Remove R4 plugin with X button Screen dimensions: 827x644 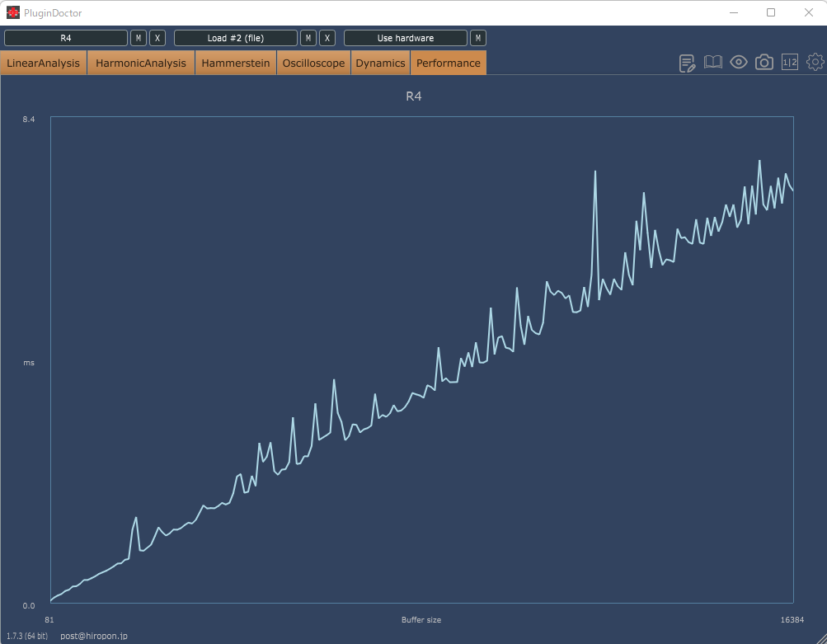coord(157,38)
